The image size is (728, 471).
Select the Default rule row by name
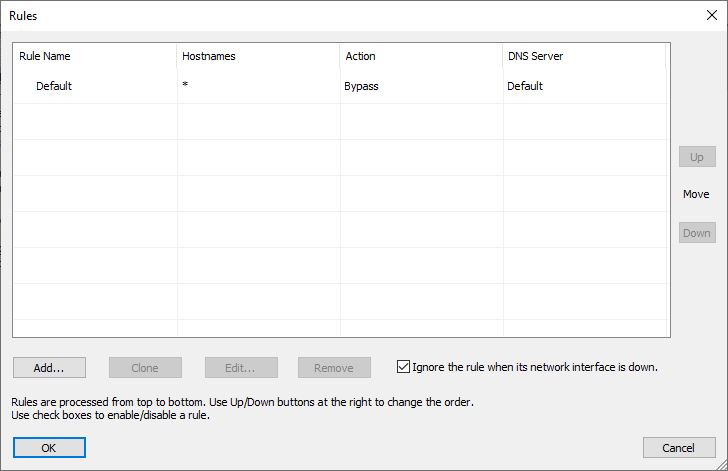pos(54,86)
